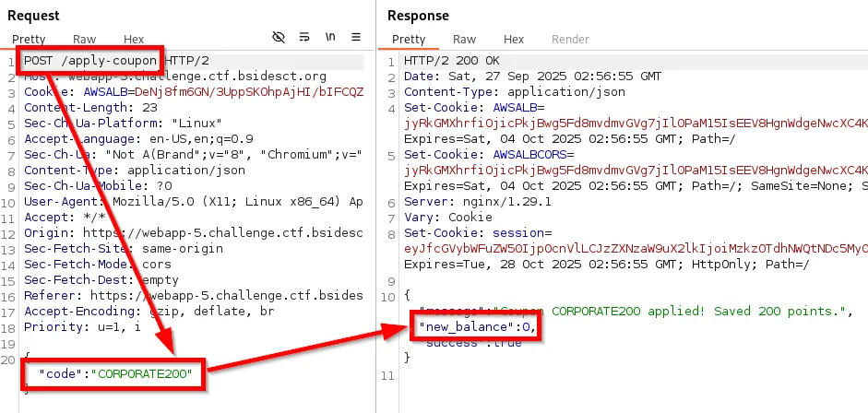The width and height of the screenshot is (868, 413).
Task: Open the Response Hex tab
Action: [514, 40]
